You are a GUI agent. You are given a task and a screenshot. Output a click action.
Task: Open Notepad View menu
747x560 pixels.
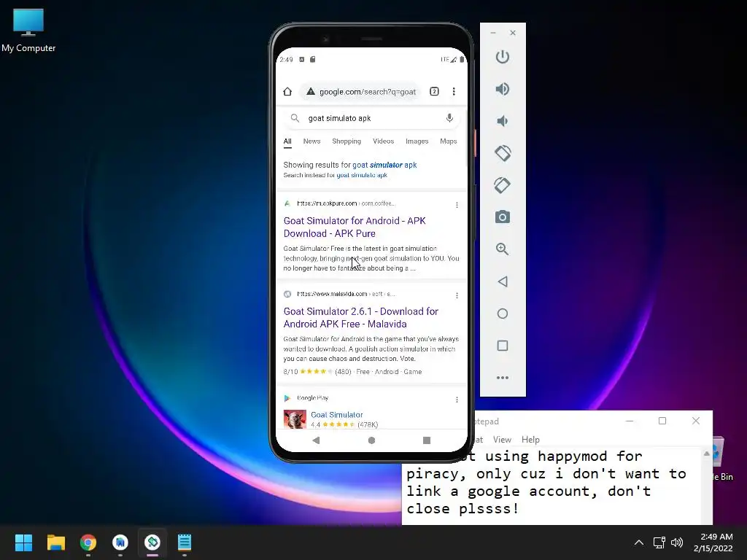[x=502, y=440]
